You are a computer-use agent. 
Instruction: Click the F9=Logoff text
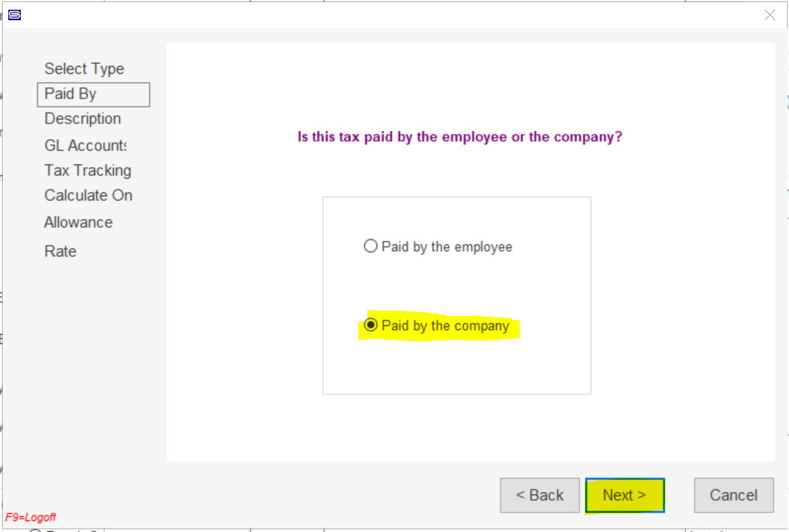tap(30, 517)
